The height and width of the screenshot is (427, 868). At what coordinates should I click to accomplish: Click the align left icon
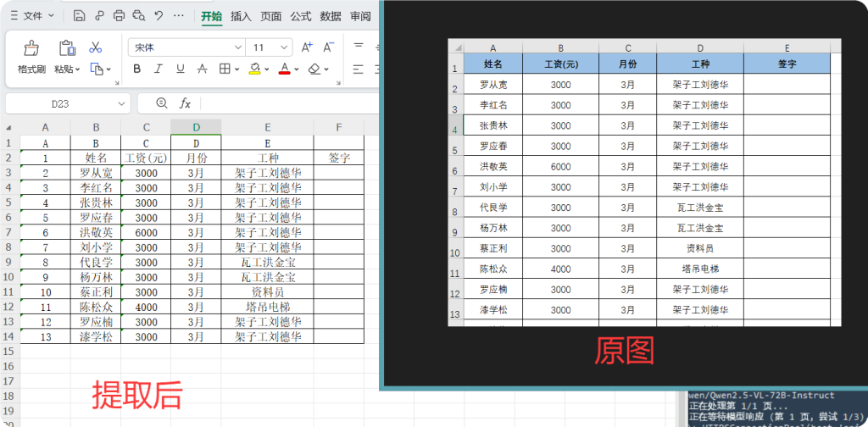click(359, 69)
